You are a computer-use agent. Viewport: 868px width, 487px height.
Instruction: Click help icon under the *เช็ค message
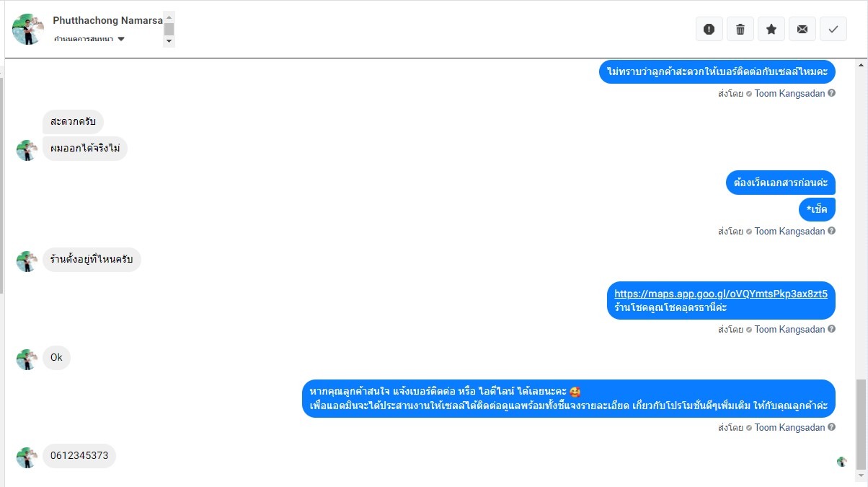[832, 231]
